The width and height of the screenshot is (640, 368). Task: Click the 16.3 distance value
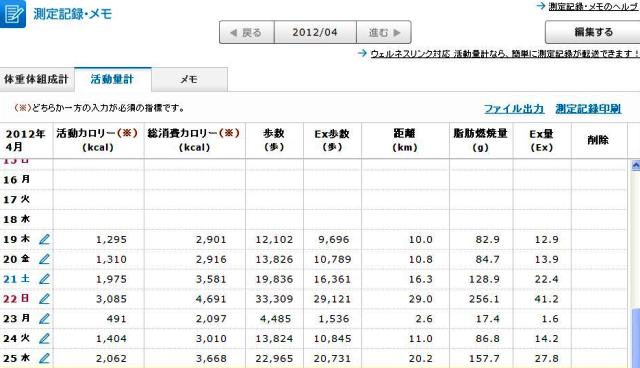coord(421,279)
